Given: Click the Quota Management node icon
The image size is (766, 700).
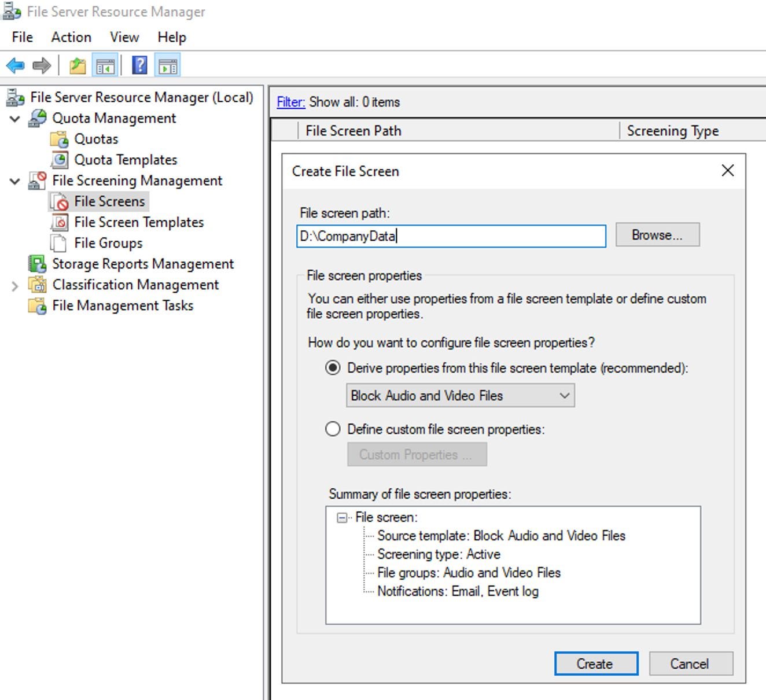Looking at the screenshot, I should click(37, 118).
